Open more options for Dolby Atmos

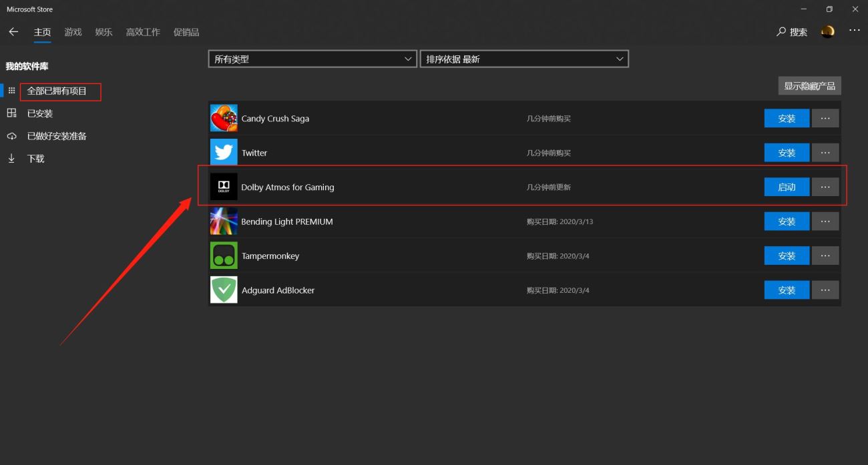825,187
